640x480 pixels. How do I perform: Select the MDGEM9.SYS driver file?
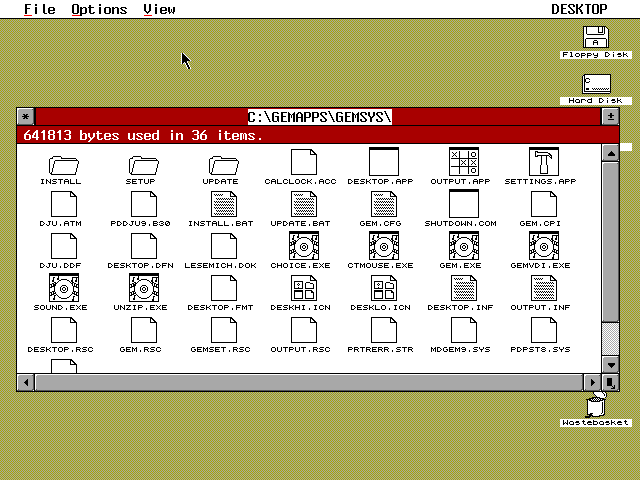point(464,330)
